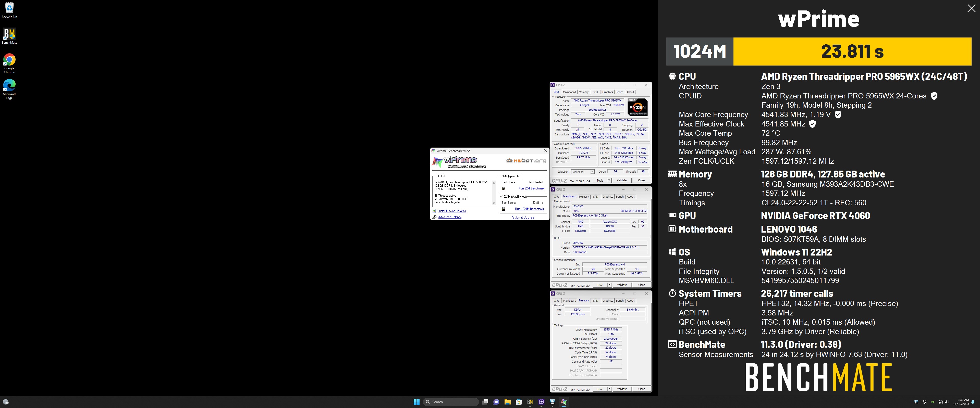
Task: Click the Submit Scores link
Action: point(523,218)
